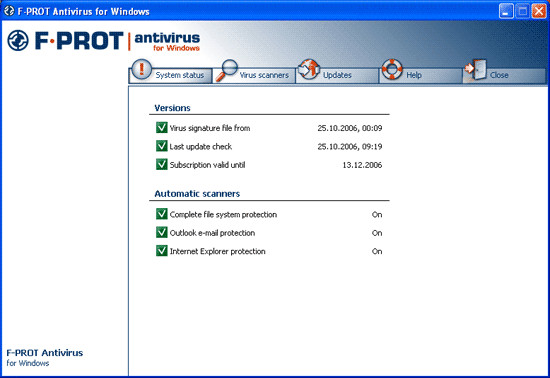This screenshot has height=378, width=550.
Task: Click the update time '25.10.2006, 09:19'
Action: click(x=350, y=147)
